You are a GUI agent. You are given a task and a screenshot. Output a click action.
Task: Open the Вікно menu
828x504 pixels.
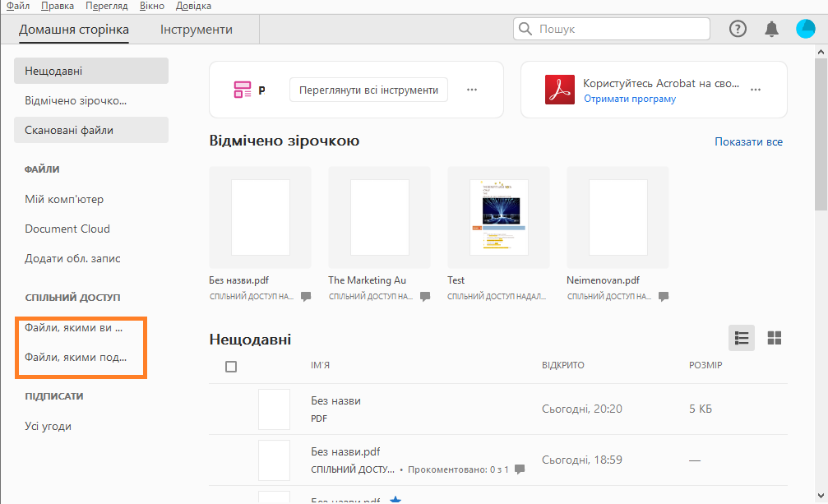pyautogui.click(x=152, y=6)
